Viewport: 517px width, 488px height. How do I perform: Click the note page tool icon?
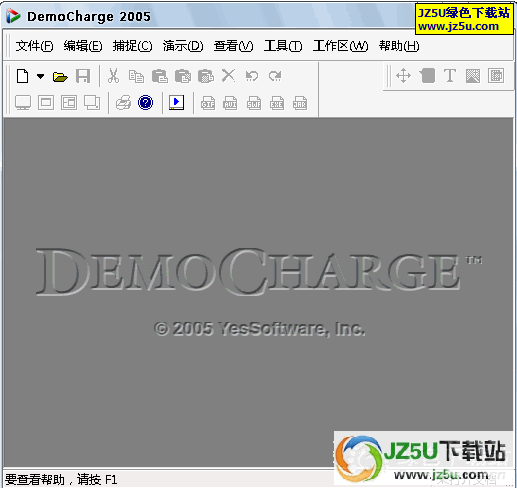click(x=427, y=76)
